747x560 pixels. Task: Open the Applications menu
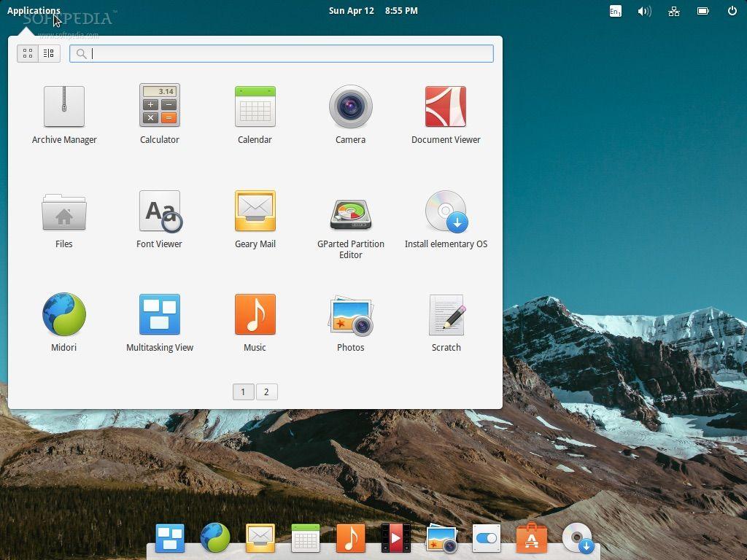click(34, 10)
